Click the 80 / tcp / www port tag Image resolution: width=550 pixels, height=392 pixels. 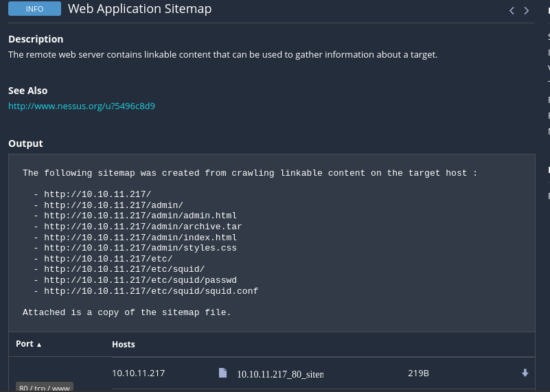click(45, 387)
